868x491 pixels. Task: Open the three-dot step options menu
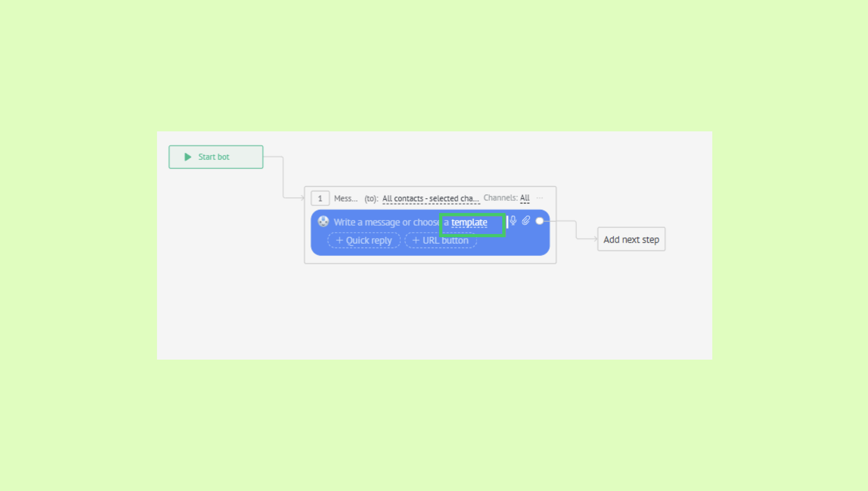pyautogui.click(x=540, y=198)
